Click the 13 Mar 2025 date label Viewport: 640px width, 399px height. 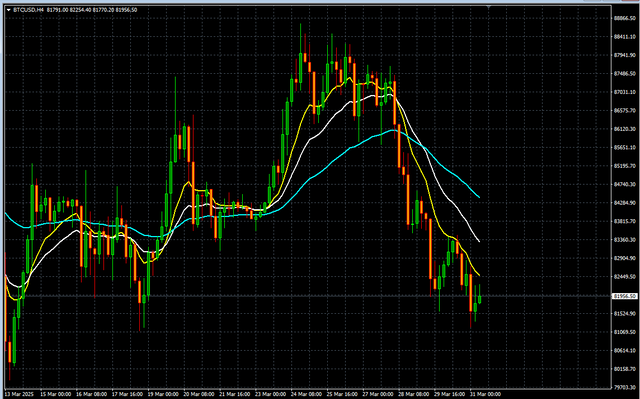(19, 395)
